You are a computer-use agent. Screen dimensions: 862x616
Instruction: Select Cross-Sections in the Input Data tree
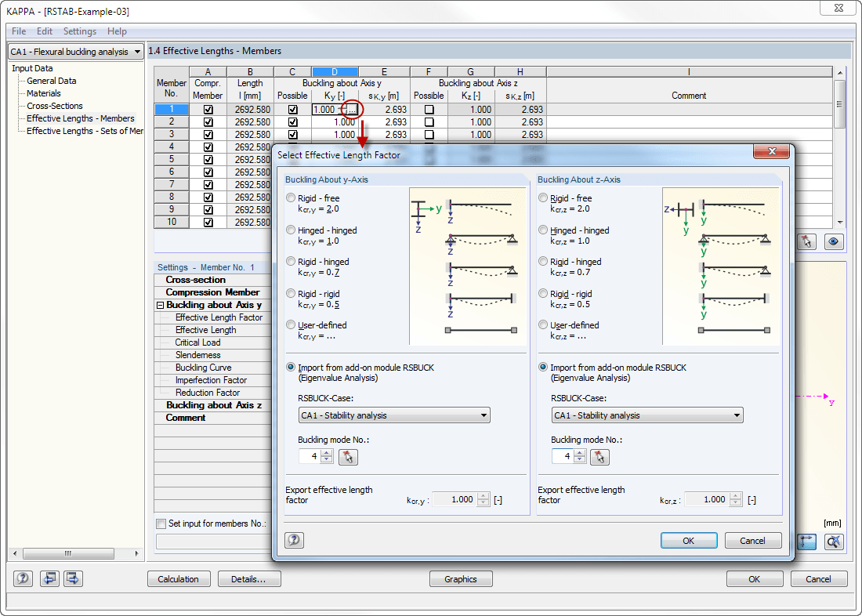pyautogui.click(x=54, y=106)
